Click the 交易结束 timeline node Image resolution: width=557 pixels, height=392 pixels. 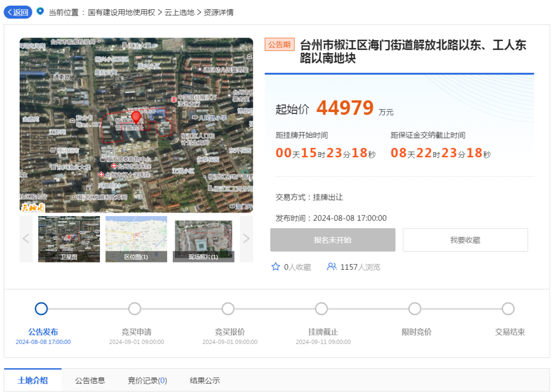509,308
